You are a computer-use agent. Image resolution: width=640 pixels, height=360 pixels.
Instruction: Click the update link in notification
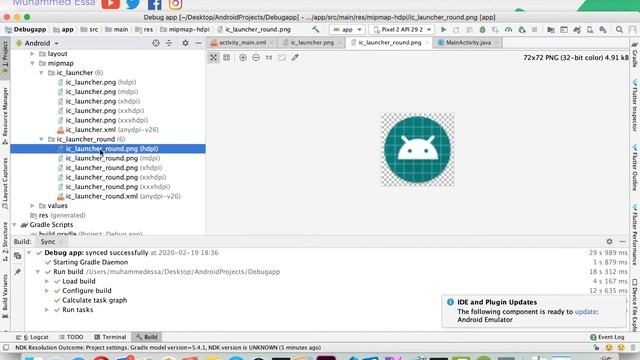coord(585,311)
